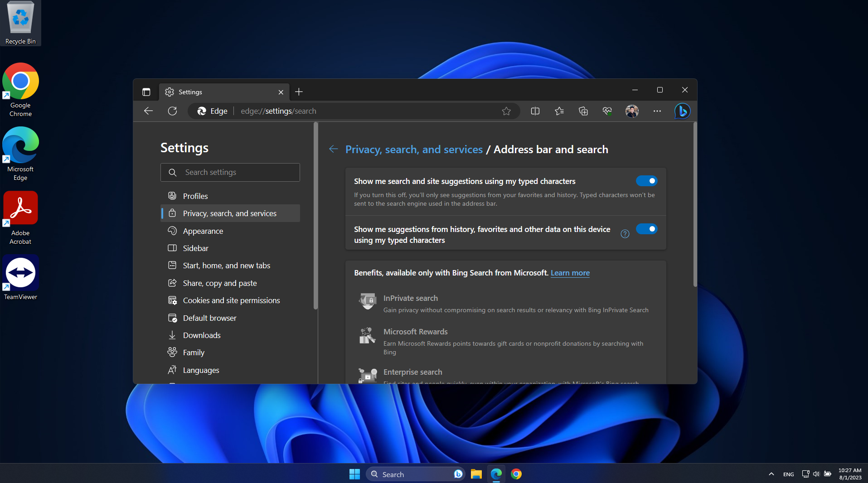
Task: Open Appearance settings section
Action: (230, 231)
